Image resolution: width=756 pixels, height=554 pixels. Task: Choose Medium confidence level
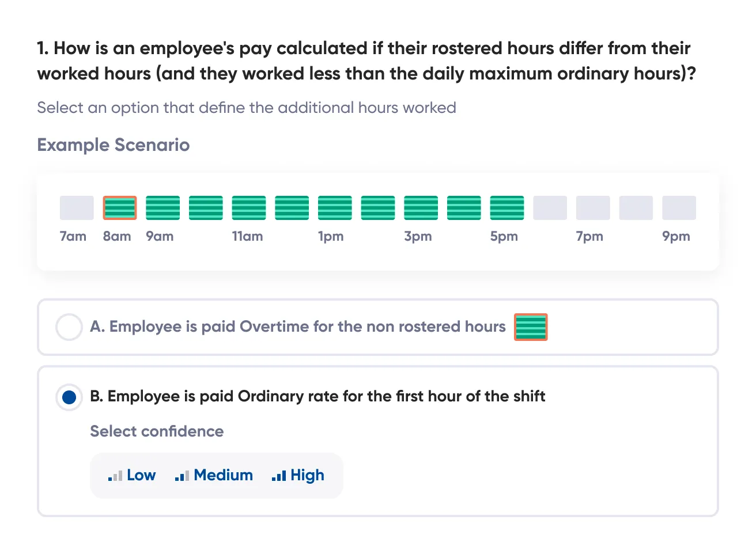tap(223, 475)
